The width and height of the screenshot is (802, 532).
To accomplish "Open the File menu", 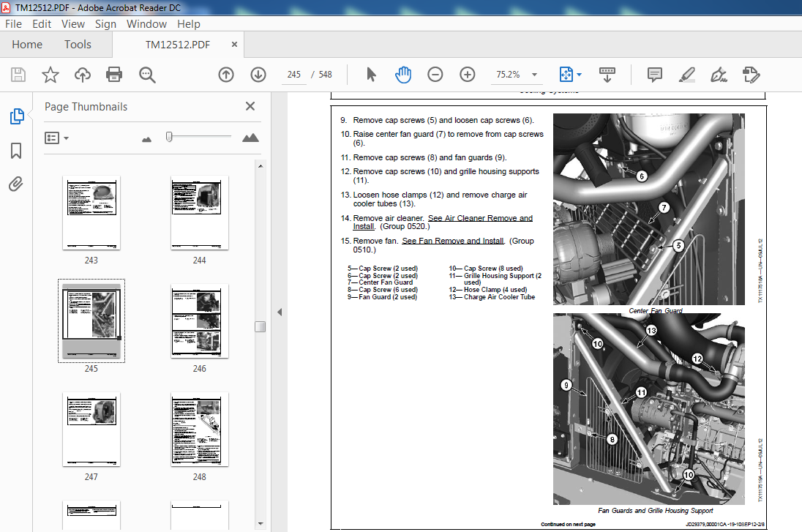I will 13,24.
